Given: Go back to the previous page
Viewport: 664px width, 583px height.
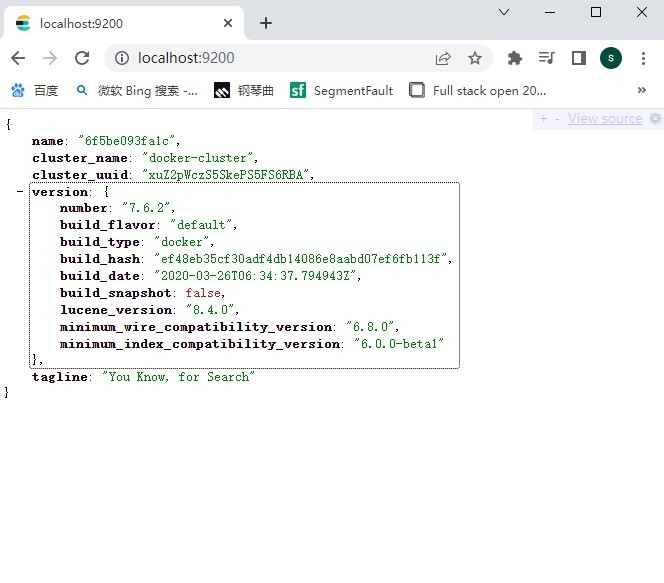Looking at the screenshot, I should 18,58.
